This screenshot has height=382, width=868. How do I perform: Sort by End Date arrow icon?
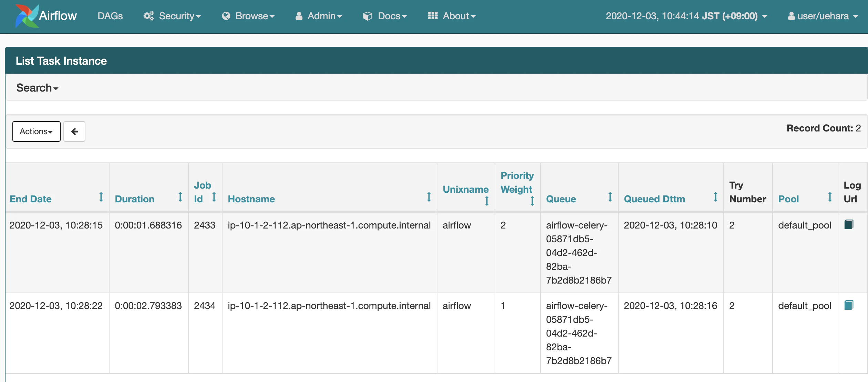101,197
